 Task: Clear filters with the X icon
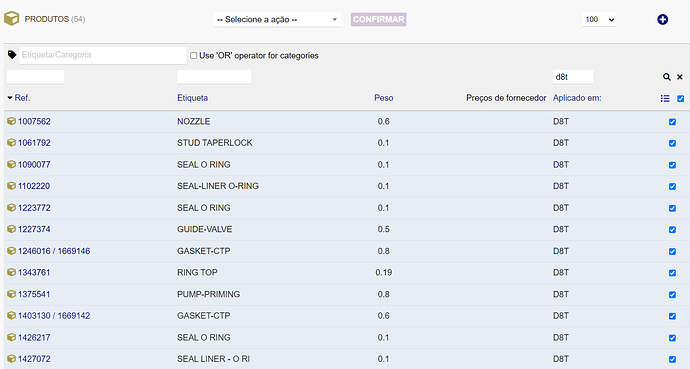(x=680, y=77)
